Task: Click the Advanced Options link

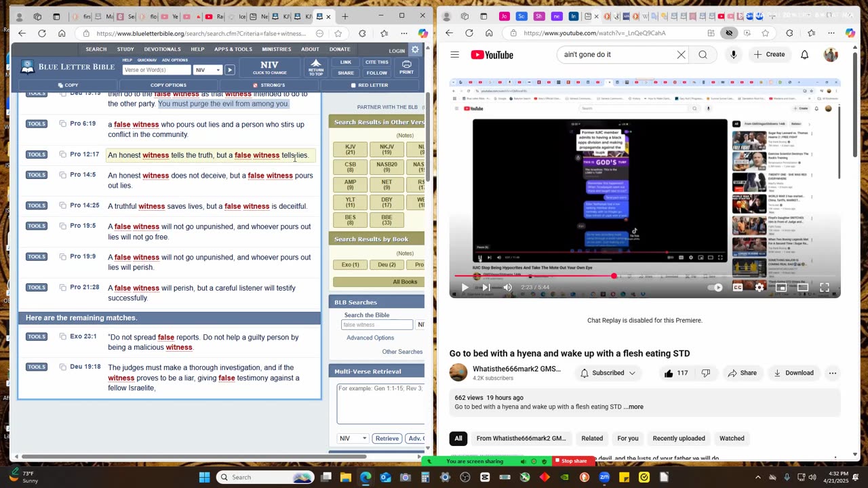Action: pos(370,338)
